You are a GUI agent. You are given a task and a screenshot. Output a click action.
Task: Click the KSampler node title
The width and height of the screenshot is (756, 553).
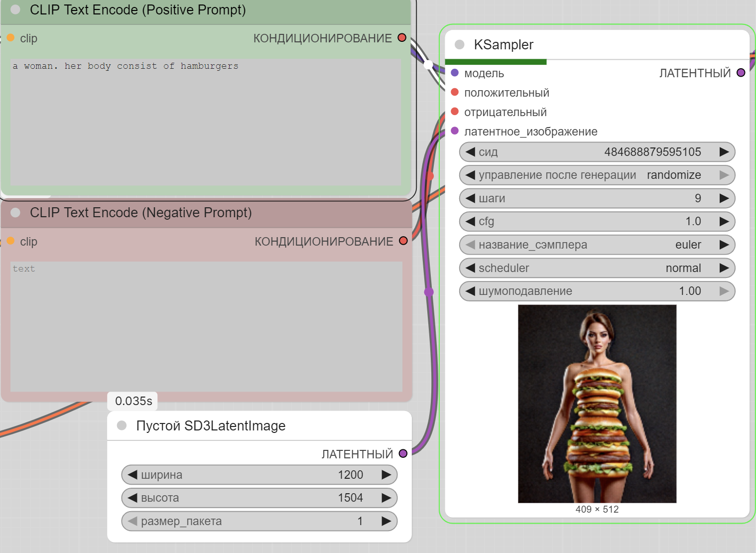tap(504, 45)
